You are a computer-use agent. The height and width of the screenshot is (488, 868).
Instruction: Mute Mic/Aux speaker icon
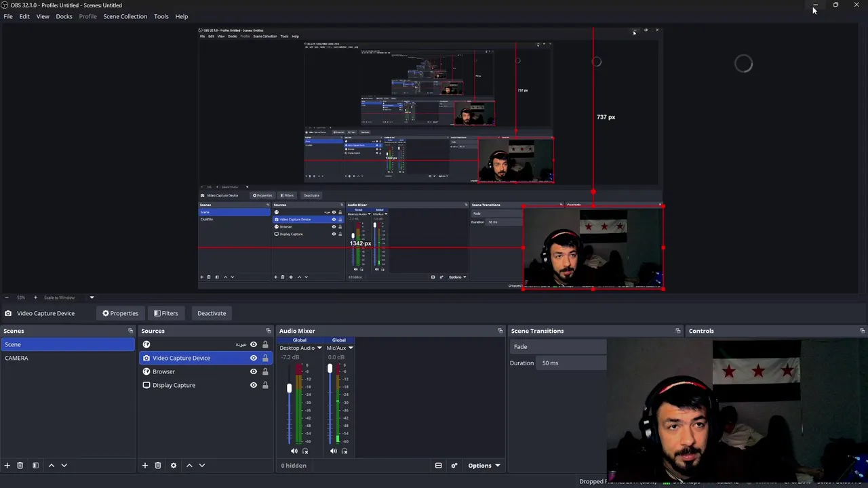[x=333, y=451]
